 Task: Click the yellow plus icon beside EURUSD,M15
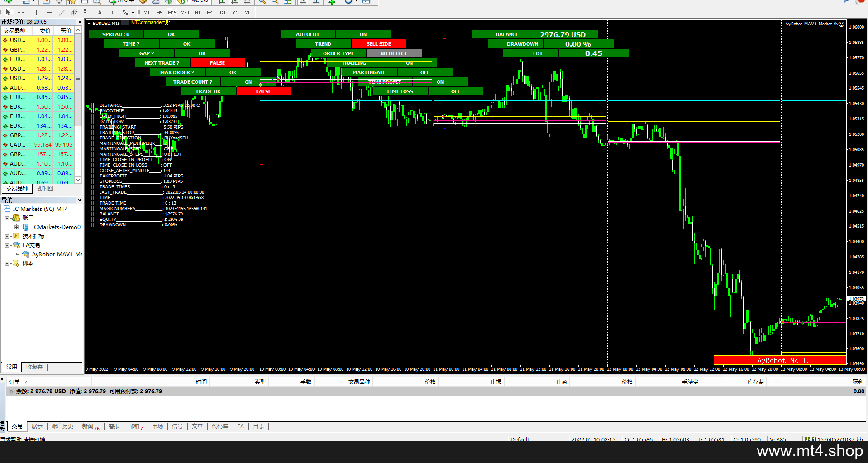click(124, 22)
